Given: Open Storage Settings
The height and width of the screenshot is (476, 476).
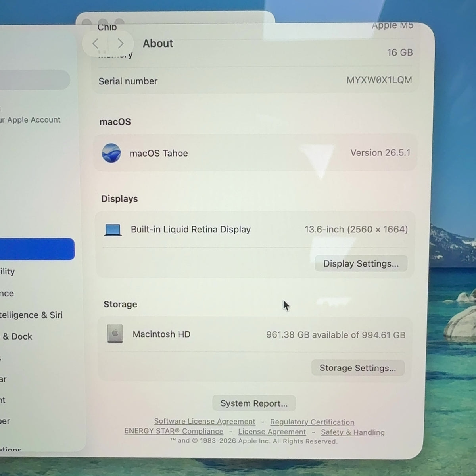Looking at the screenshot, I should pyautogui.click(x=358, y=368).
